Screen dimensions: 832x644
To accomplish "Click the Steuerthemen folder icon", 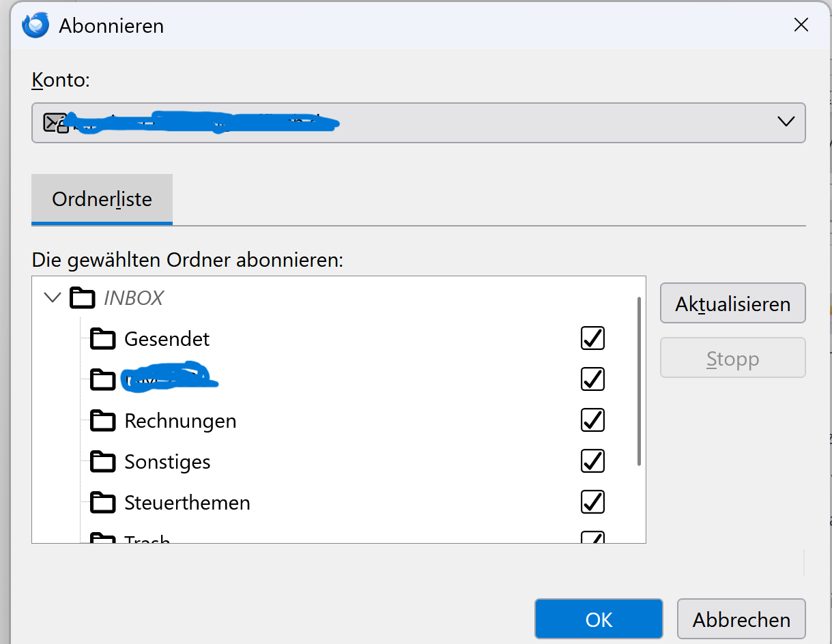I will [x=103, y=503].
